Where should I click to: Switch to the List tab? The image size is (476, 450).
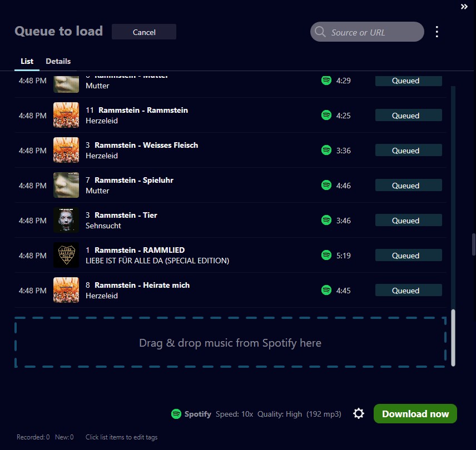pyautogui.click(x=27, y=61)
